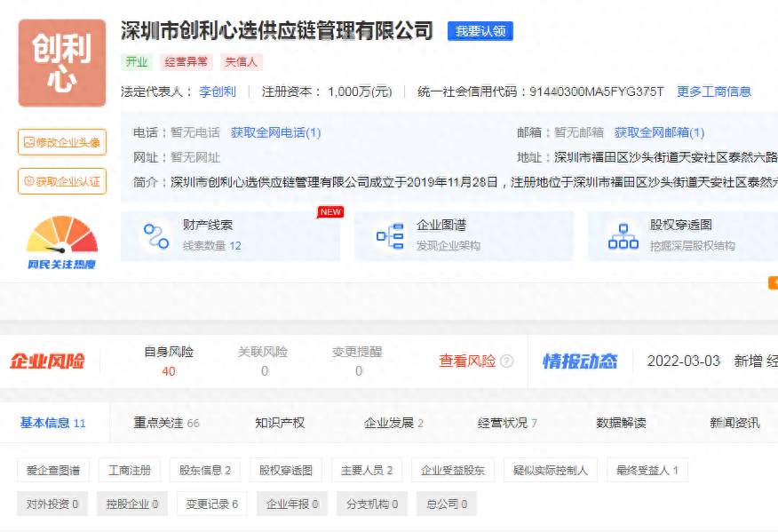Select the 爱企查图谱 sub-tab

tap(53, 470)
